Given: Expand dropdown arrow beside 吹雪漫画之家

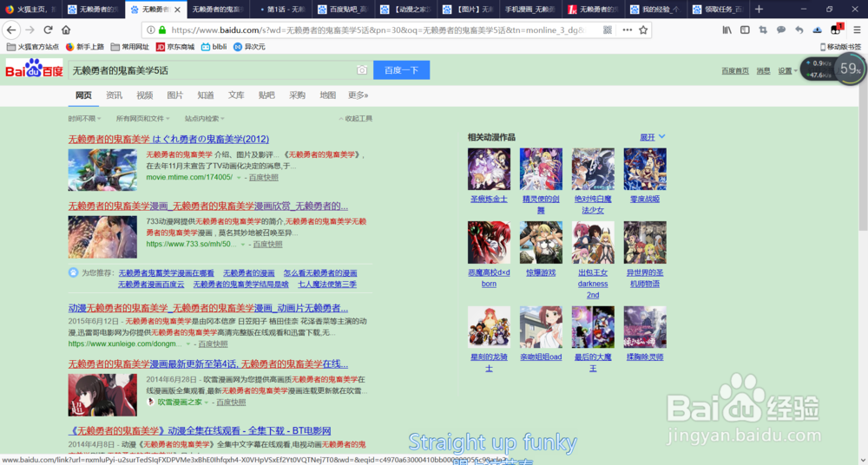Looking at the screenshot, I should [x=207, y=403].
